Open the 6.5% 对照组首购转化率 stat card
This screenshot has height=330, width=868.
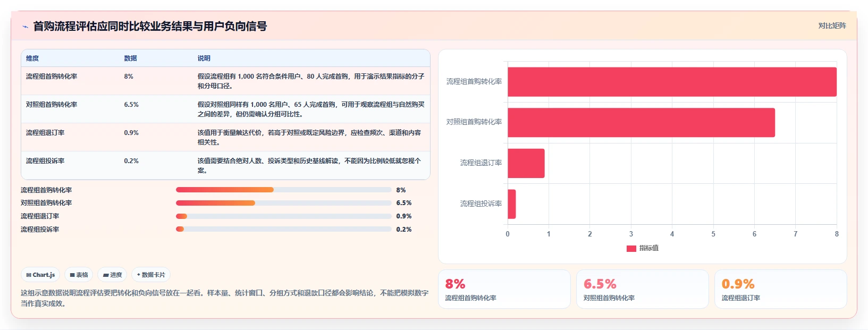pyautogui.click(x=643, y=289)
